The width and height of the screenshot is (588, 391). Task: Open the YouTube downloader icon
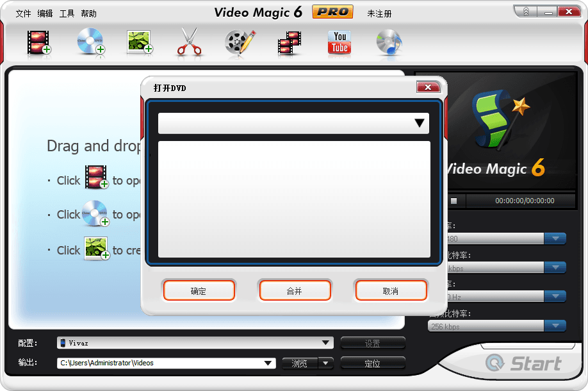pyautogui.click(x=339, y=42)
